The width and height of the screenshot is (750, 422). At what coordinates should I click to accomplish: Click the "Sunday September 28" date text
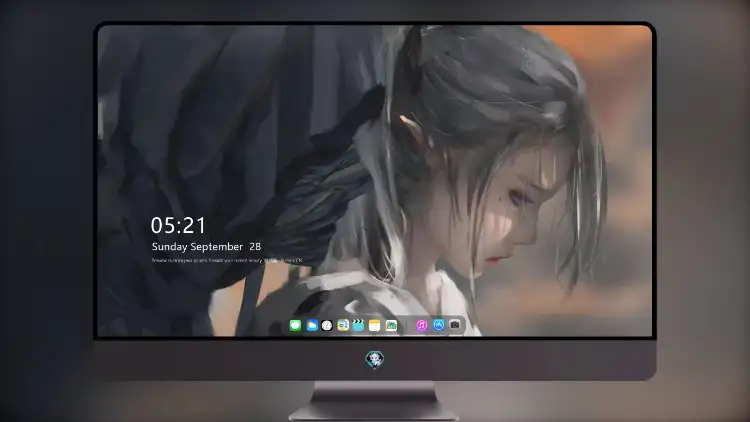pyautogui.click(x=206, y=247)
